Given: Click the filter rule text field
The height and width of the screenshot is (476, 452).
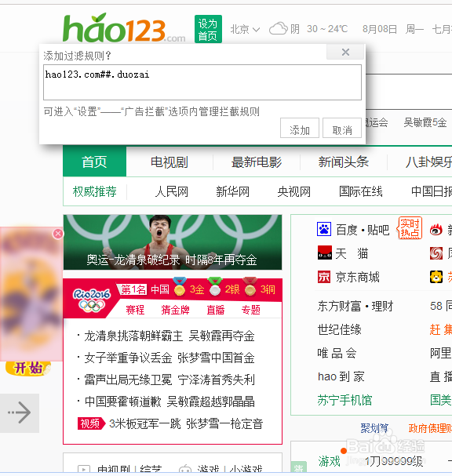Looking at the screenshot, I should pos(202,82).
